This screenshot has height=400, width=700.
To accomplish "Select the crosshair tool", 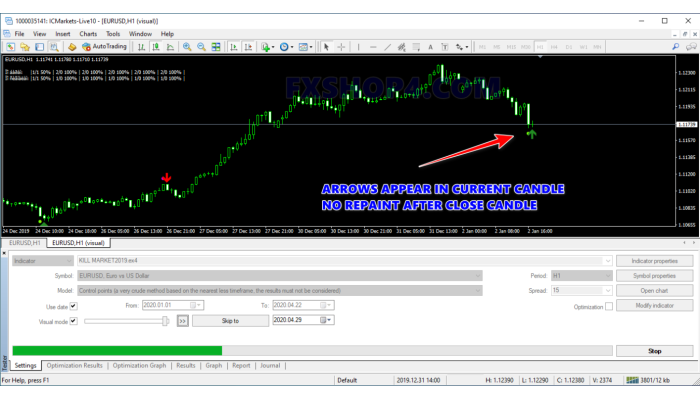I will [341, 46].
